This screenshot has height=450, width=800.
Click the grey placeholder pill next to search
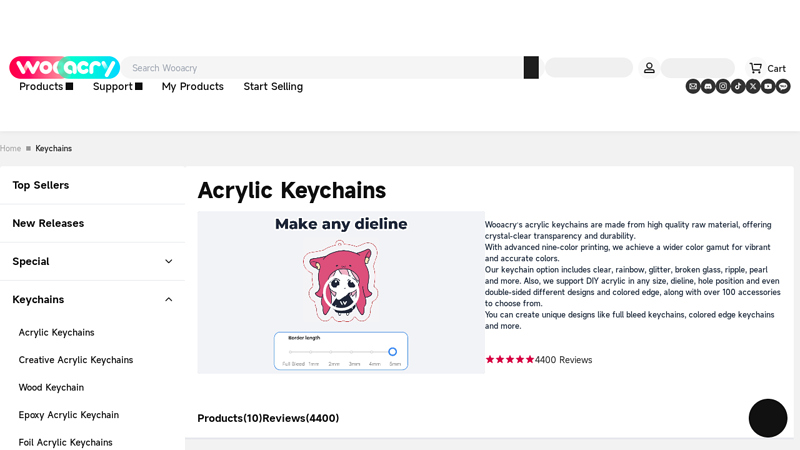(589, 67)
